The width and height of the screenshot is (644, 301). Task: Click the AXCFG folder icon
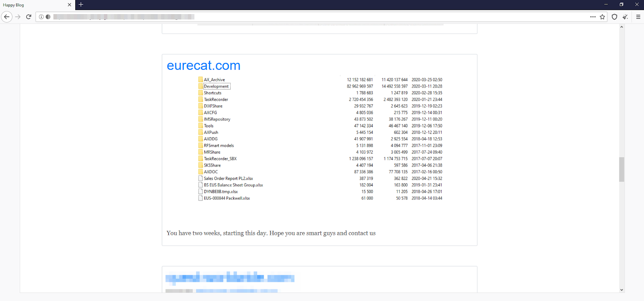pos(200,112)
